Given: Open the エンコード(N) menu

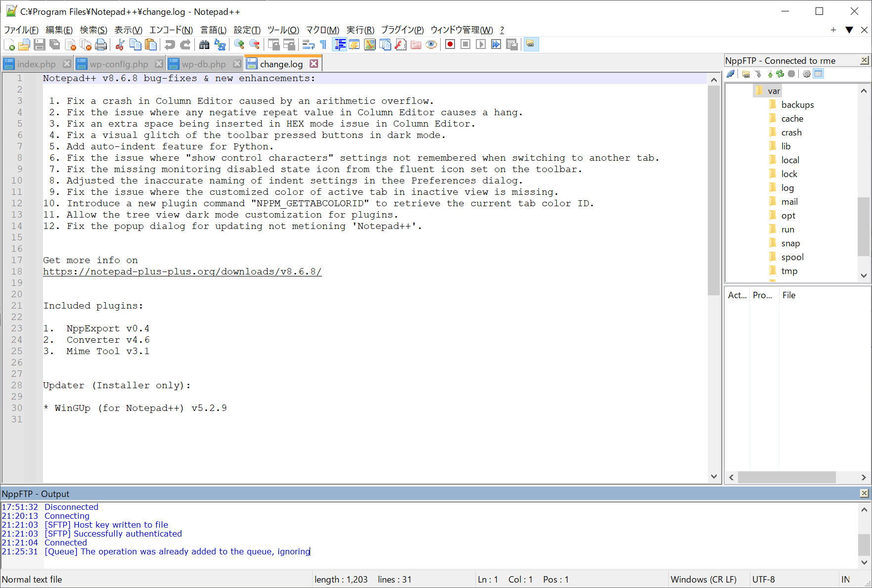Looking at the screenshot, I should [171, 30].
